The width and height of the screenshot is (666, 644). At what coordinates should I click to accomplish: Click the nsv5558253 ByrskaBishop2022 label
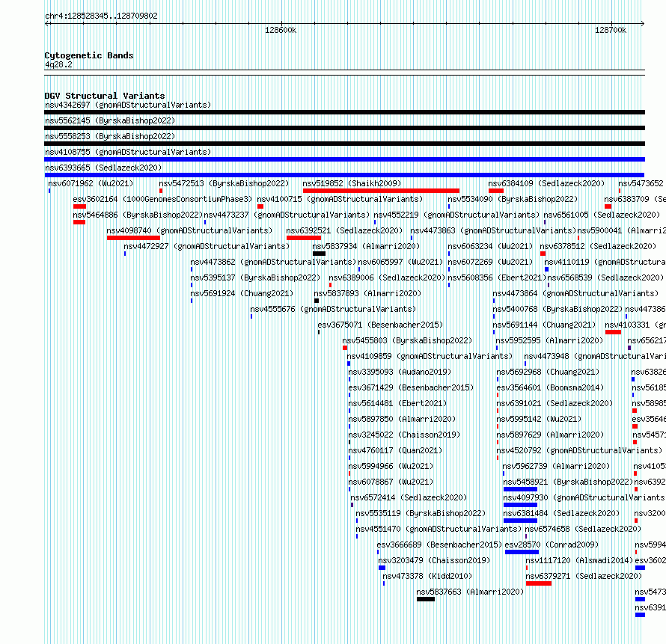click(110, 136)
